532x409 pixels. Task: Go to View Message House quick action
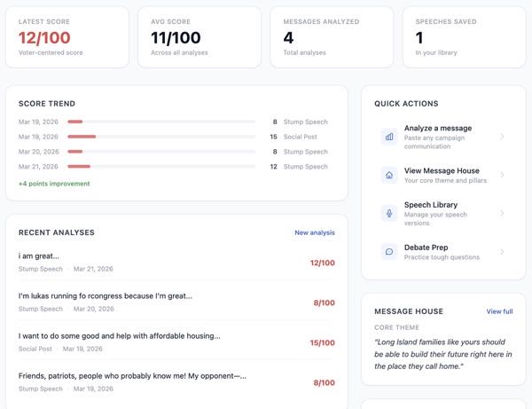[443, 175]
